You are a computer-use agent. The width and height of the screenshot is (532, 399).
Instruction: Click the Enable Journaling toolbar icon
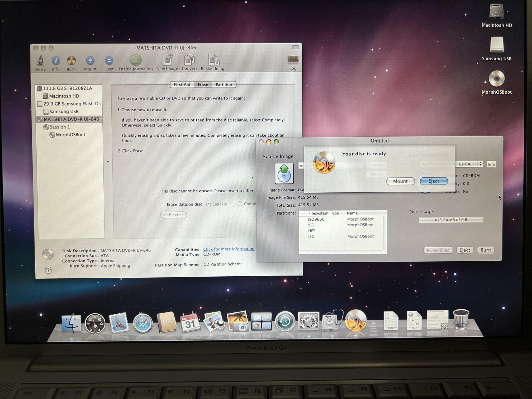pos(136,60)
